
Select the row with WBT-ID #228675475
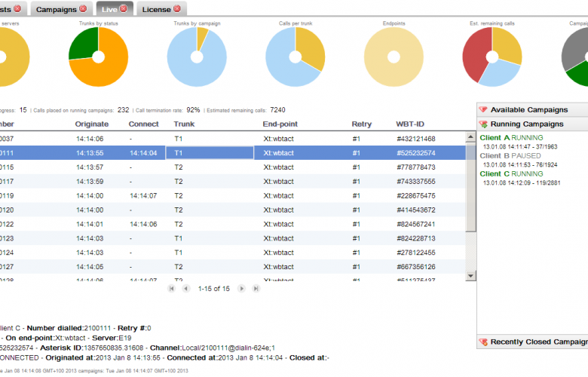(232, 196)
